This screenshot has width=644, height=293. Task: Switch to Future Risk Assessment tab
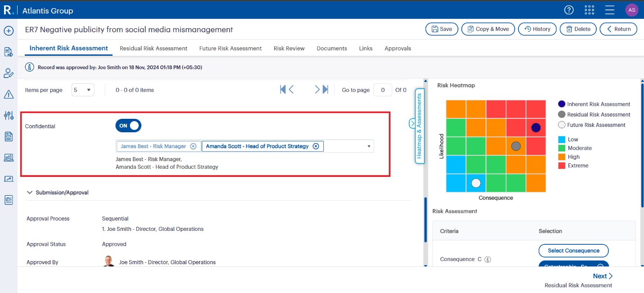point(231,48)
